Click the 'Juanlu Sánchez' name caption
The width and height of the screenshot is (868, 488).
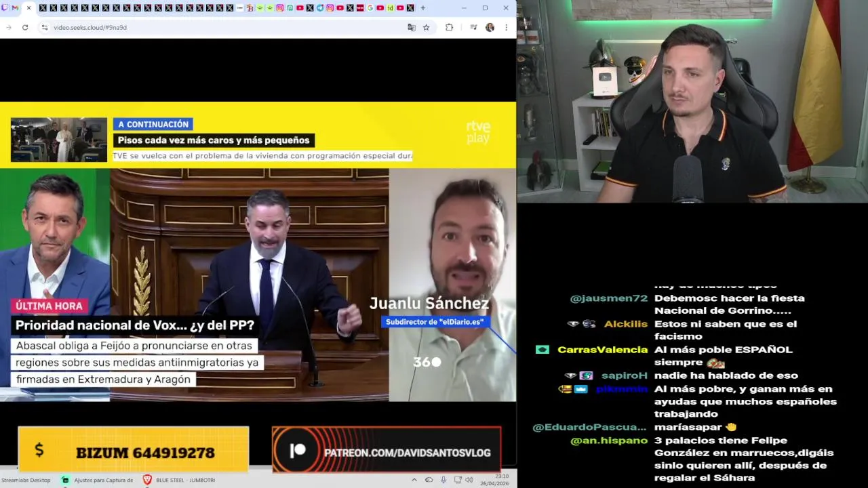[429, 304]
